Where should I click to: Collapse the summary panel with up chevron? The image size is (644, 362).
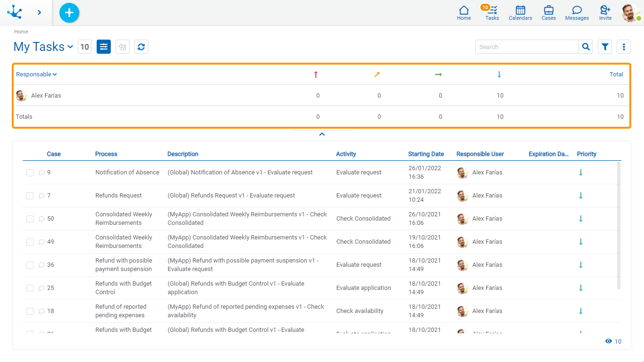point(322,134)
